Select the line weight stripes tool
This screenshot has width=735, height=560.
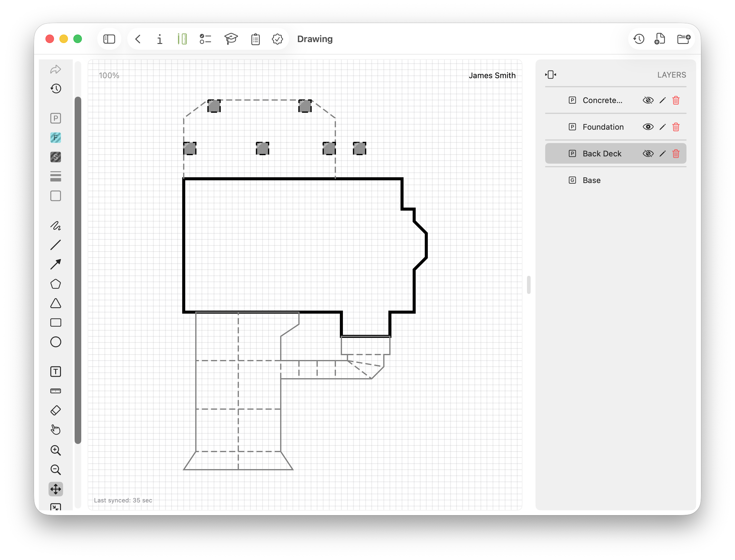56,176
